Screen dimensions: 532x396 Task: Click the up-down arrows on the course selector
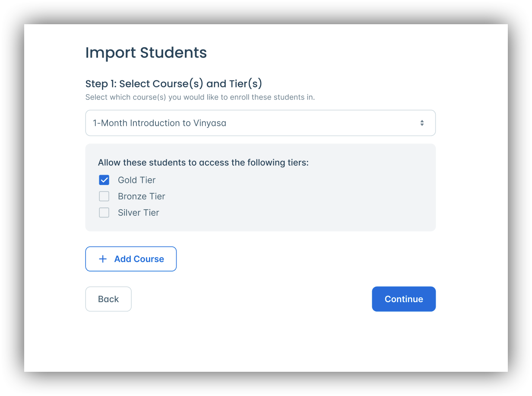pyautogui.click(x=422, y=123)
